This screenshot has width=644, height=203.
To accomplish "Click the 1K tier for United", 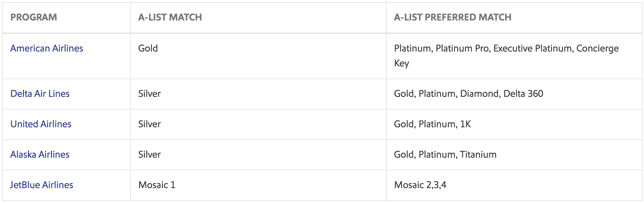I will (465, 124).
